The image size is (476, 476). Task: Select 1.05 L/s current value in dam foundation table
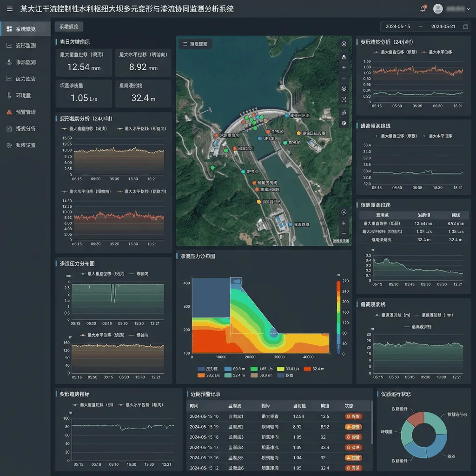(x=424, y=231)
